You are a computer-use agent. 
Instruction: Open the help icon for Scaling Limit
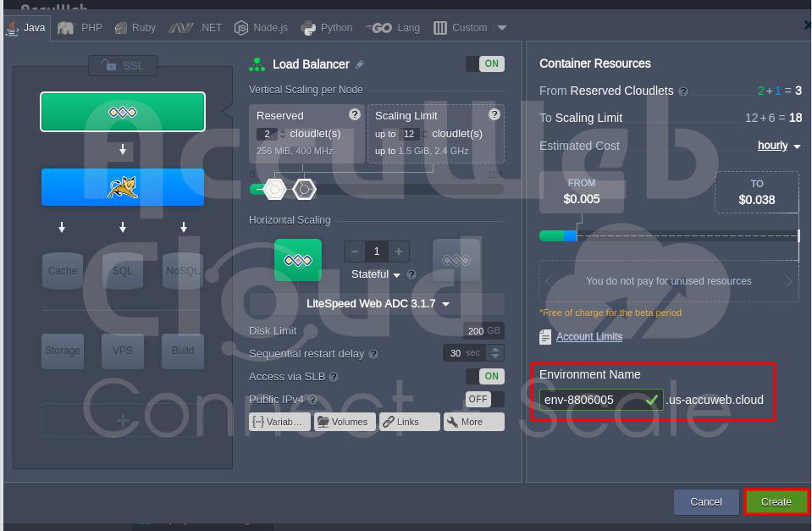[x=494, y=115]
